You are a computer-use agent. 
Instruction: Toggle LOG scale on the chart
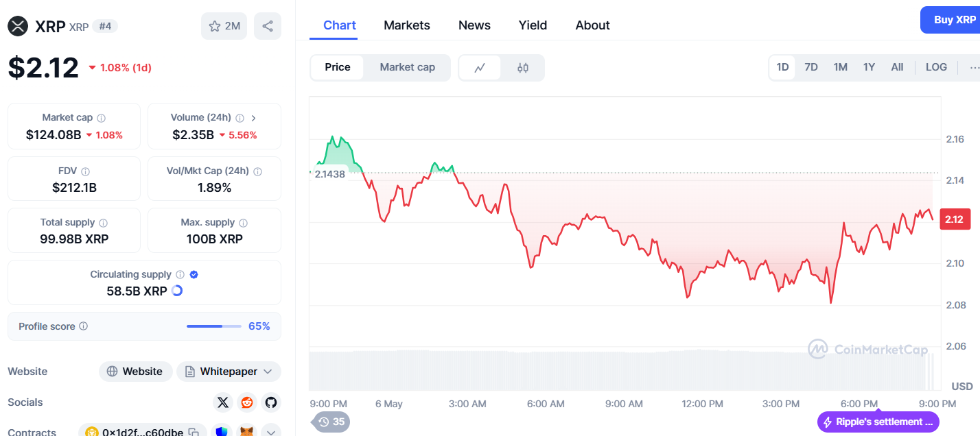pyautogui.click(x=936, y=67)
